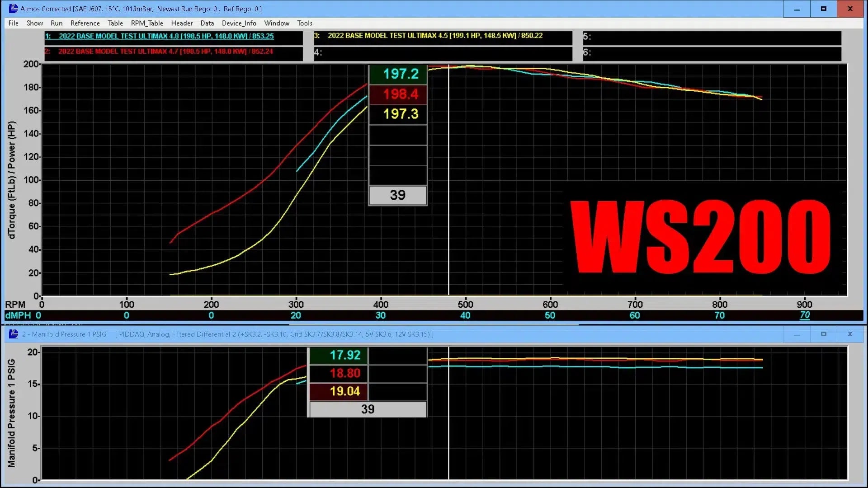Open the Tools menu
The height and width of the screenshot is (488, 868).
coord(304,23)
